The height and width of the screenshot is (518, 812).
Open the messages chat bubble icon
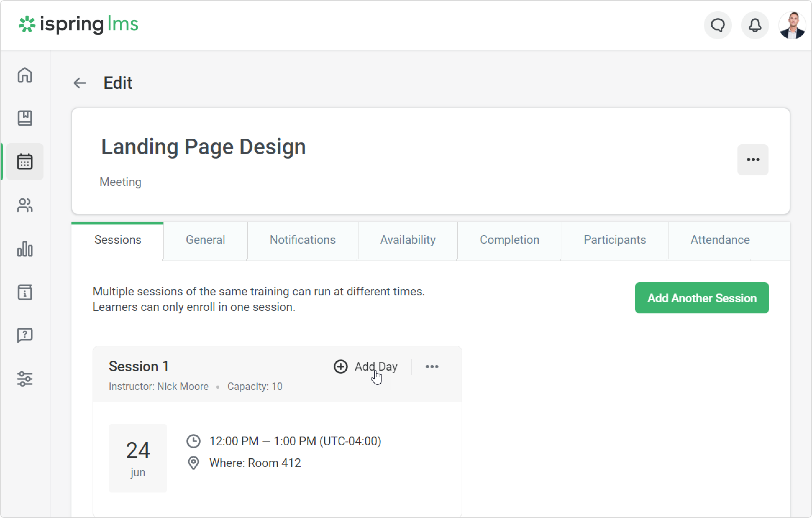[718, 25]
